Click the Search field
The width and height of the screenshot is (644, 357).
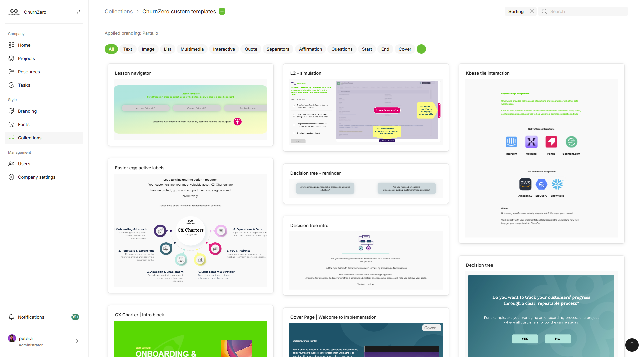(x=583, y=11)
